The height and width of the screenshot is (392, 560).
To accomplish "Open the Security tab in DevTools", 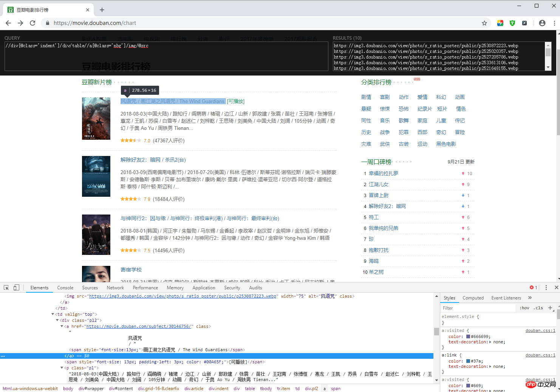I will point(232,288).
